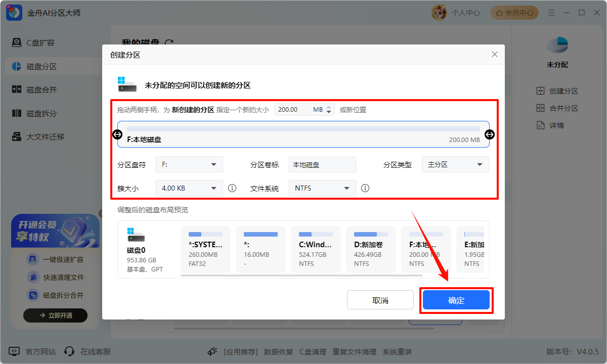Click 取消 to cancel the dialog
607x364 pixels.
tap(380, 299)
